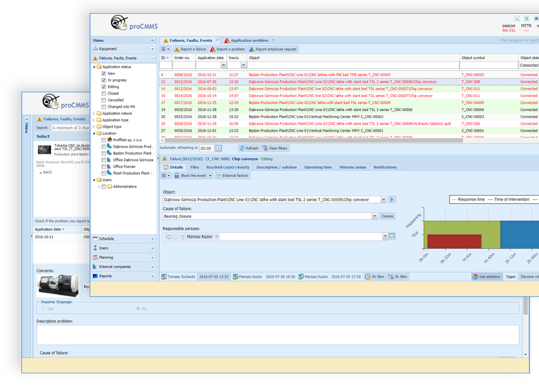This screenshot has width=539, height=392.
Task: Click the Tomasz Sochacki user icon in status bar
Action: [x=164, y=276]
